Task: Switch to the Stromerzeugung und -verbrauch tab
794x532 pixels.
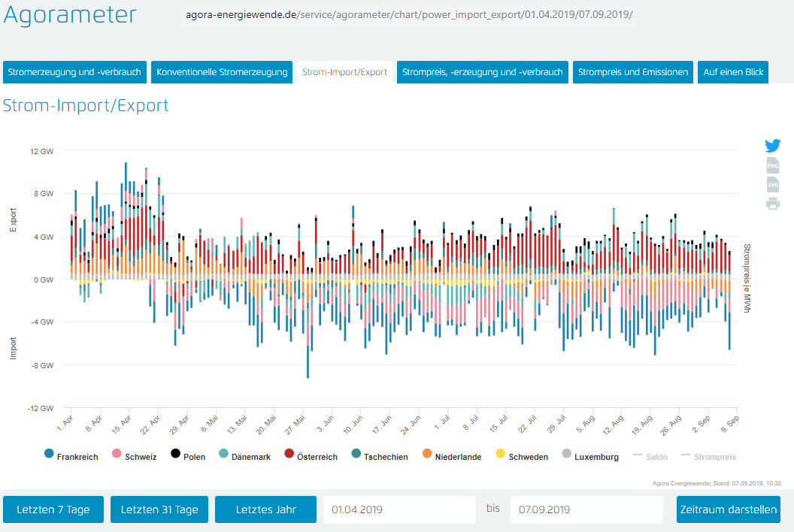Action: tap(74, 73)
